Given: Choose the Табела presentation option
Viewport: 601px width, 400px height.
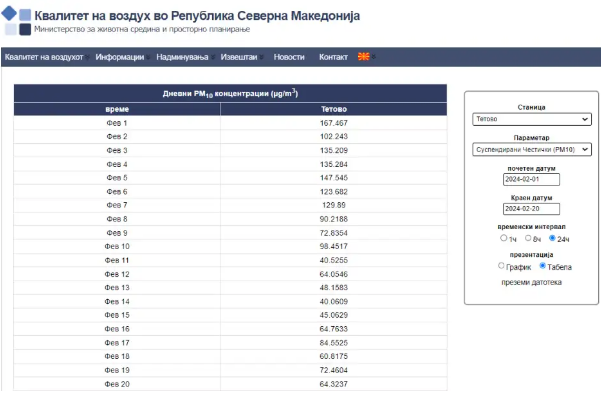Looking at the screenshot, I should pos(543,266).
